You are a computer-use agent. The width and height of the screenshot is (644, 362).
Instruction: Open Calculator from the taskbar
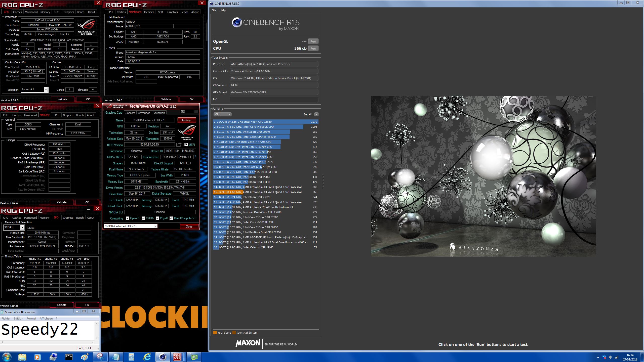(x=131, y=357)
